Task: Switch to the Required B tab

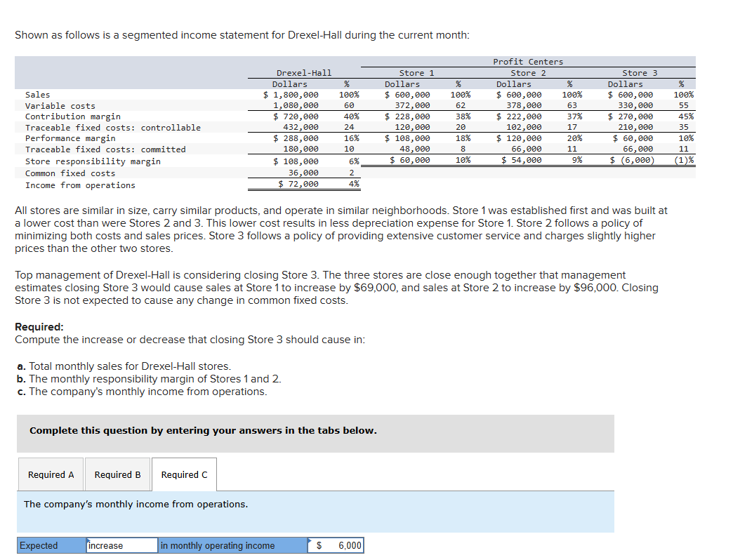Action: (117, 474)
